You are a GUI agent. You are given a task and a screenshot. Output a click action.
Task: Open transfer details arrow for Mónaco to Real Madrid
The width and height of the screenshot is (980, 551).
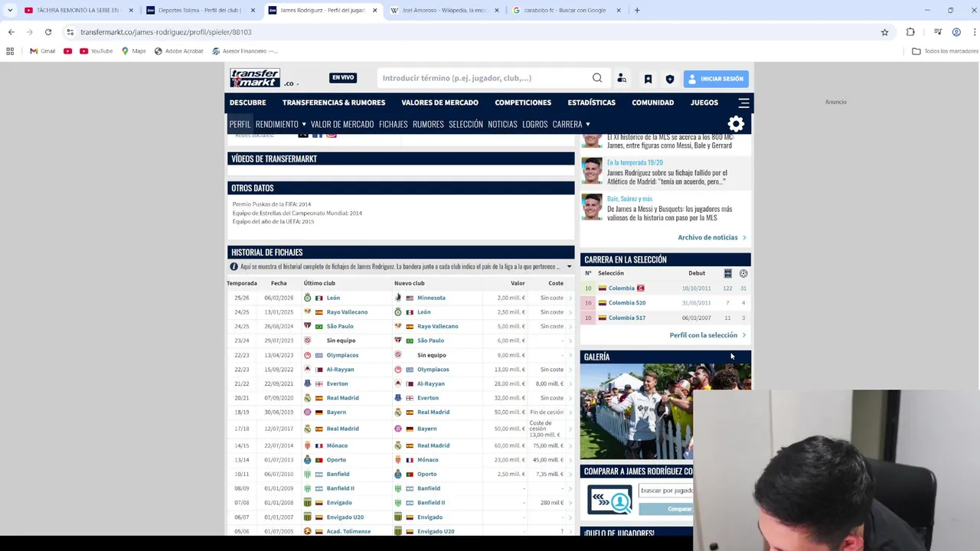coord(570,445)
